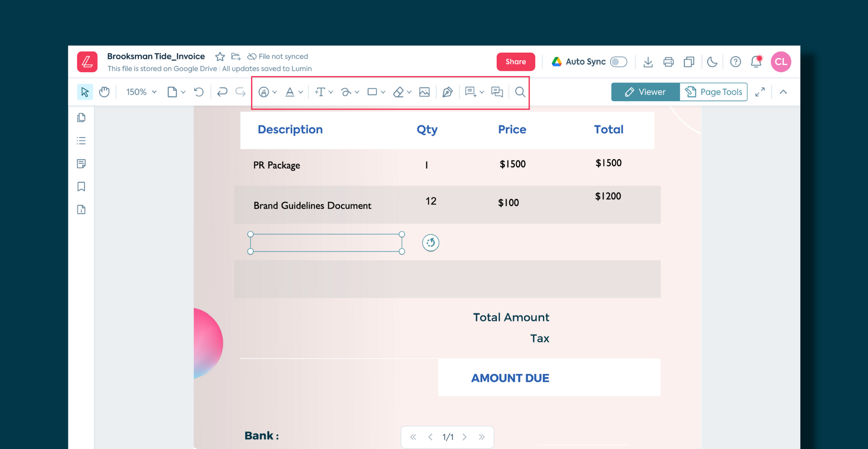Switch to the Page Tools tab
868x449 pixels.
[x=713, y=92]
